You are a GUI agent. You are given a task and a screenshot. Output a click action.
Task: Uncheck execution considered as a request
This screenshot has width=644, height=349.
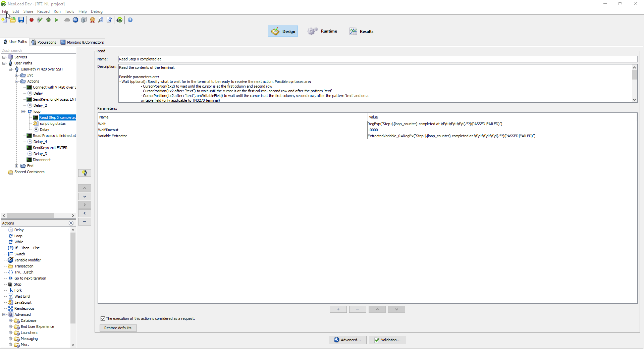coord(103,318)
